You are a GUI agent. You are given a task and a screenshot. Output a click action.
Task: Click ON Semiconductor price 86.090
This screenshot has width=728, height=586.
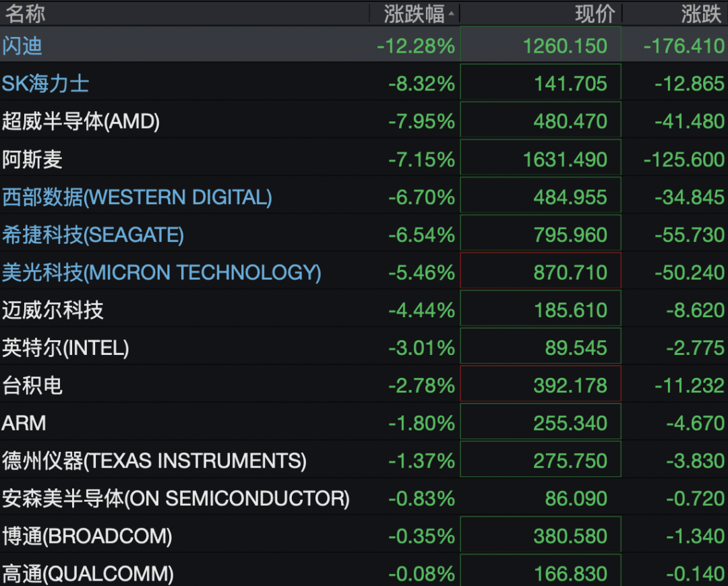click(576, 498)
